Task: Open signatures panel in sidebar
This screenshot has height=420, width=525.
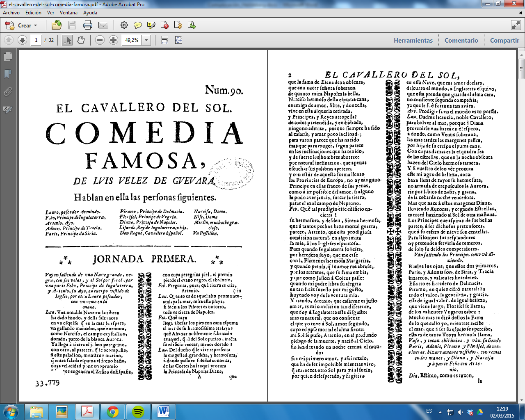Action: click(x=8, y=109)
